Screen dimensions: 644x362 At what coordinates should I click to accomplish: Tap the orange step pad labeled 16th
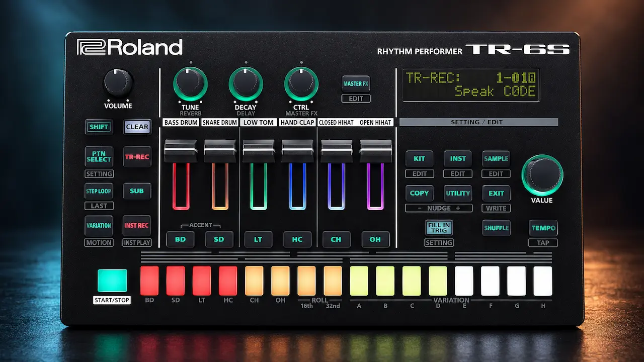click(x=306, y=281)
